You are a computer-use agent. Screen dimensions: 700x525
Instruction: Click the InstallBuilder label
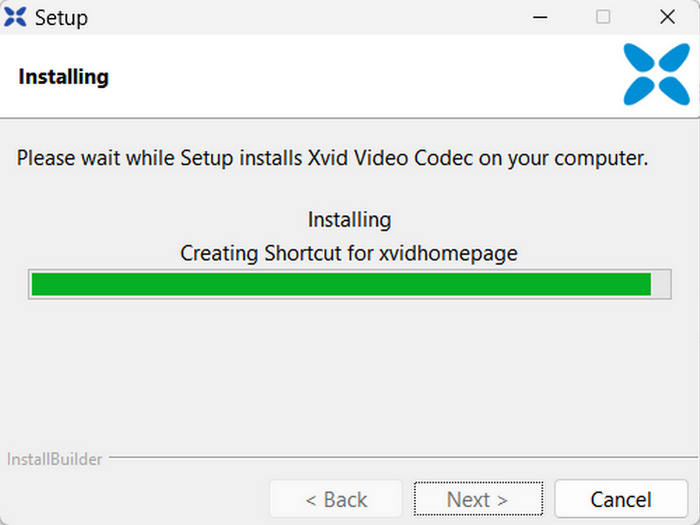point(53,460)
